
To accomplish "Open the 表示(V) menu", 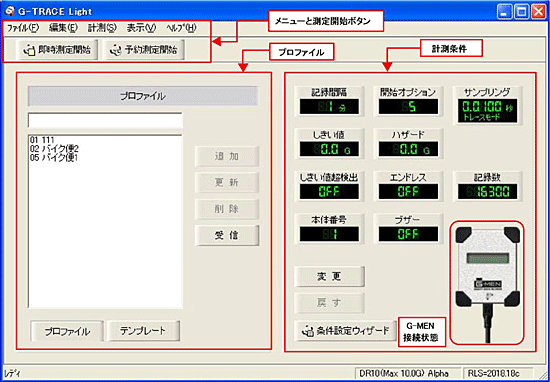I will tap(141, 28).
